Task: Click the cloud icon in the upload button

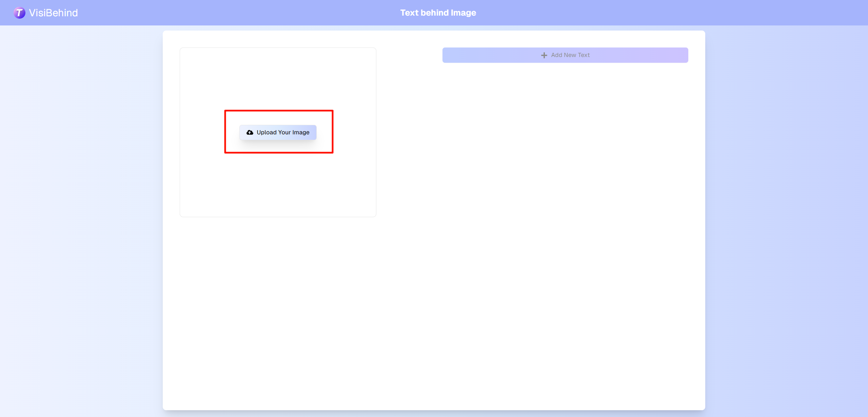Action: (x=250, y=132)
